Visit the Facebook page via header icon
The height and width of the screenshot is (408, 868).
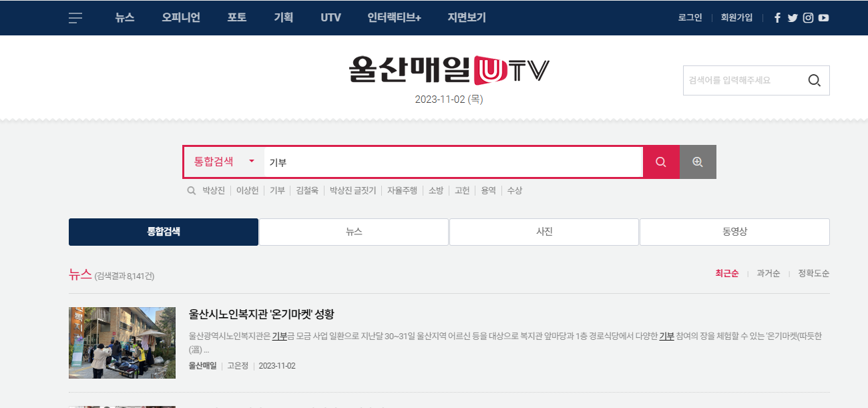[777, 18]
